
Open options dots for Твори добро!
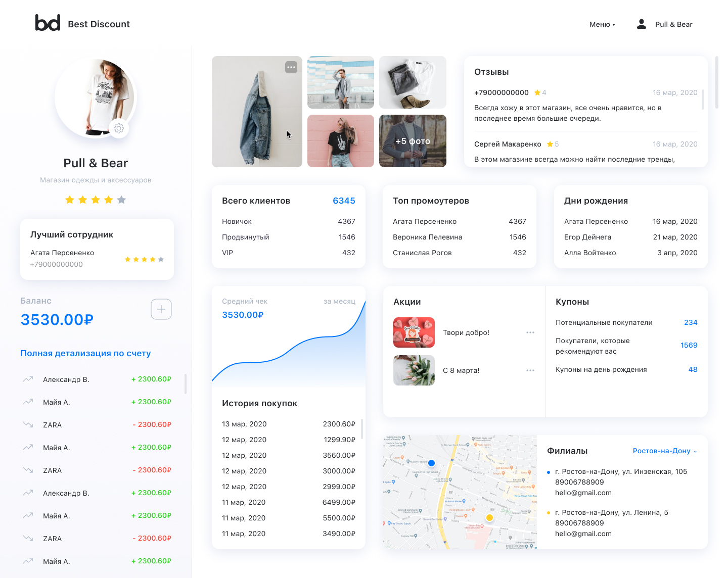(x=530, y=332)
